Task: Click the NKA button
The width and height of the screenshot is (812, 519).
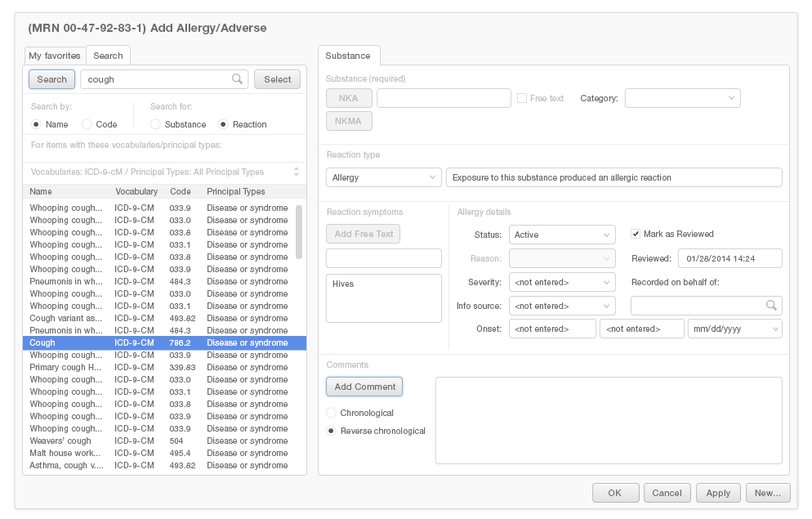Action: pos(349,98)
